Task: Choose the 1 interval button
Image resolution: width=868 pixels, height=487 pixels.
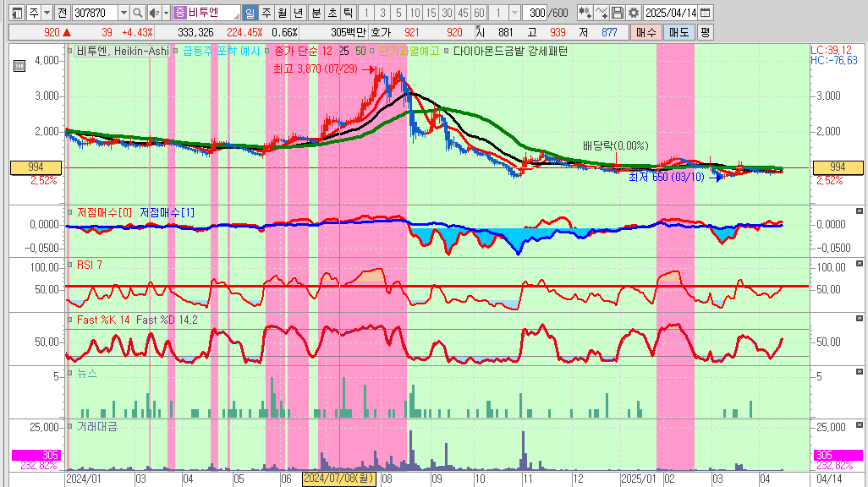Action: [x=366, y=12]
